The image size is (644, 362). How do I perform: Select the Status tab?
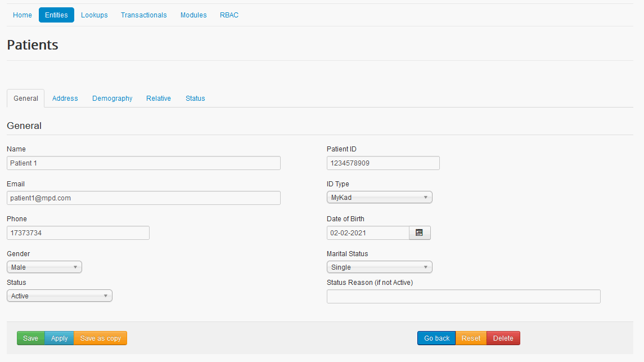(x=195, y=99)
